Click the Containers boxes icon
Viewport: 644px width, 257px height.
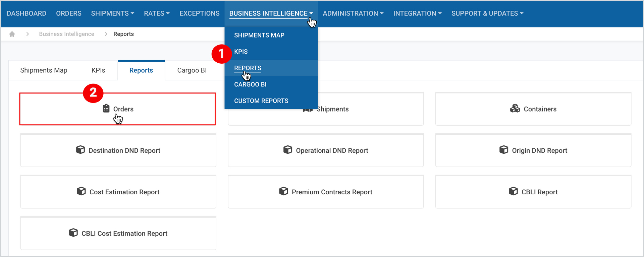click(x=515, y=108)
